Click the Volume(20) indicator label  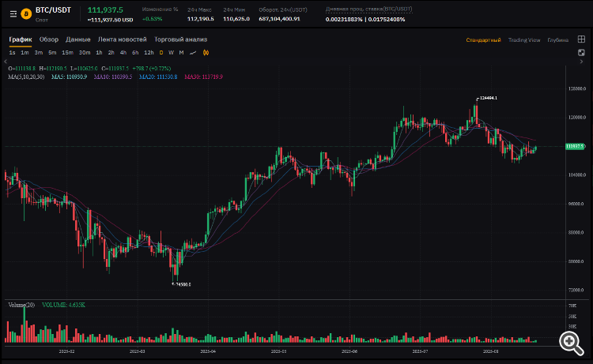21,305
